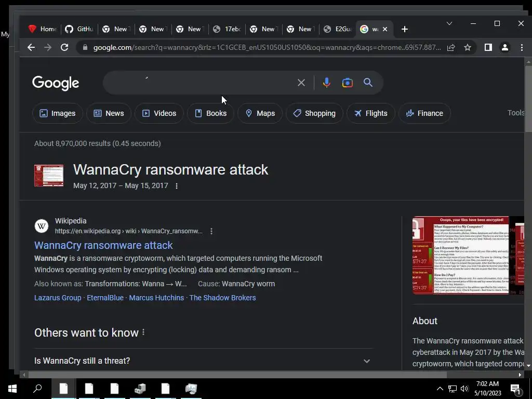Open the Chrome profile avatar
Image resolution: width=532 pixels, height=399 pixels.
point(505,47)
